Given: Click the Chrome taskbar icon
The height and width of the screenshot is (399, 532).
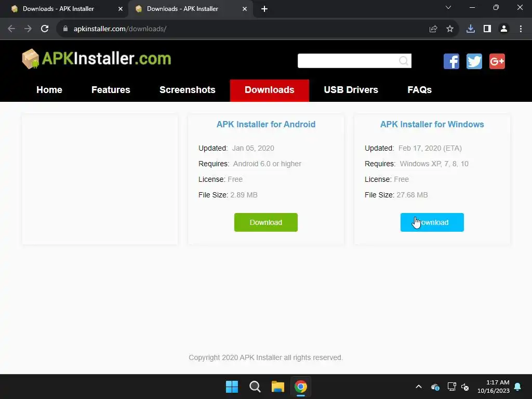Looking at the screenshot, I should (301, 387).
